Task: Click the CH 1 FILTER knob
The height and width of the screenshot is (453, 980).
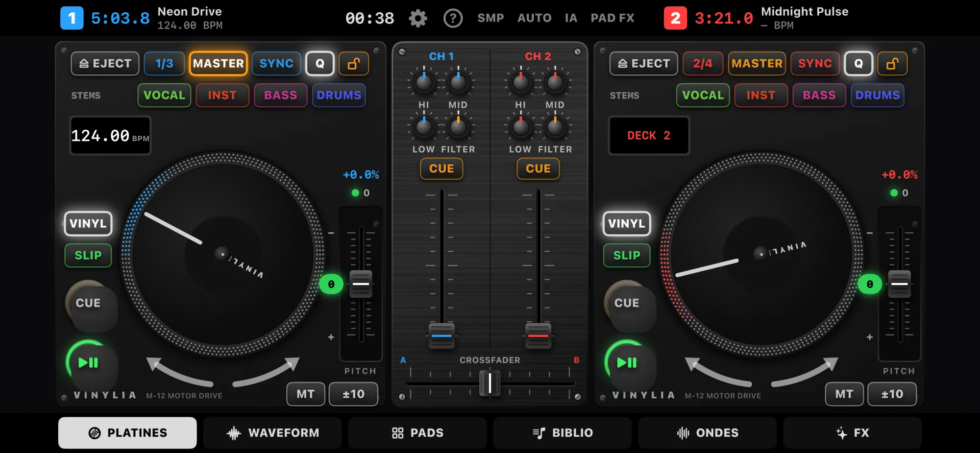Action: tap(458, 127)
